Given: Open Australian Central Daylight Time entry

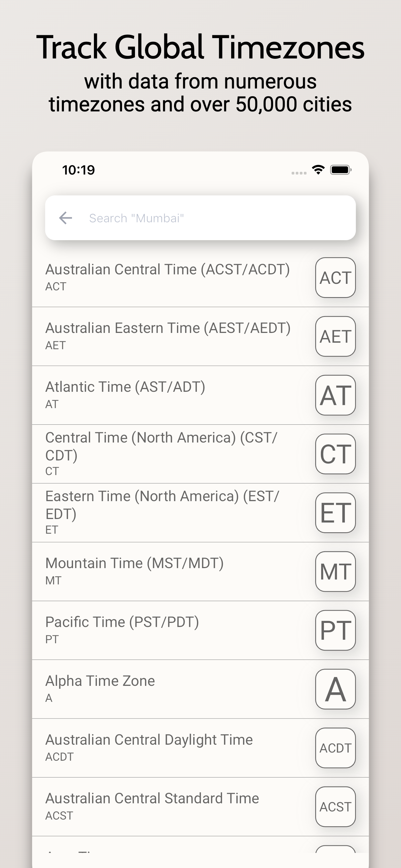Looking at the screenshot, I should 200,748.
